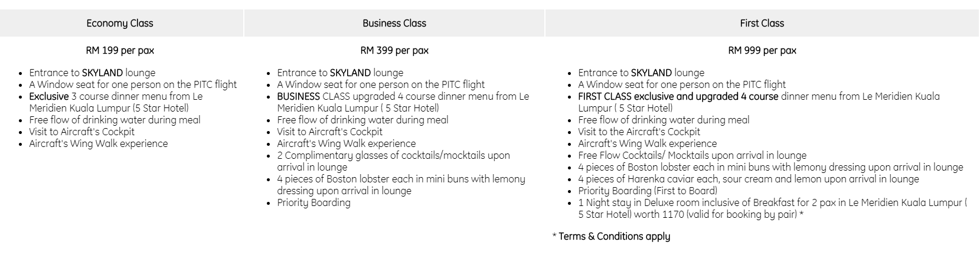Click the bold word BUSINESS in dinner item

(x=299, y=96)
